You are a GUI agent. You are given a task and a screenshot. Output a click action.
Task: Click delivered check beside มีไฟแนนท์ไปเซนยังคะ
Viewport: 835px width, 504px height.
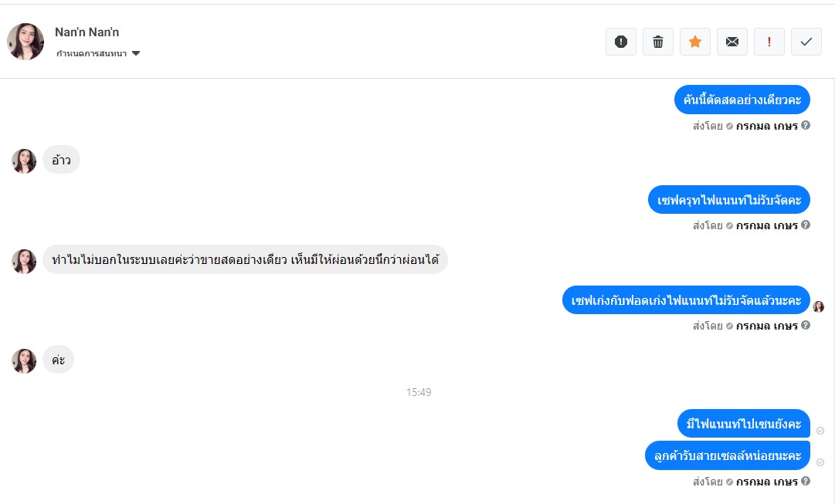tap(820, 431)
